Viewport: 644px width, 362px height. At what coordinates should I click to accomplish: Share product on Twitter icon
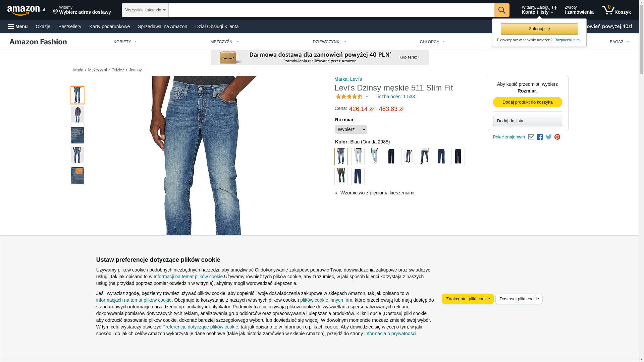pos(549,137)
